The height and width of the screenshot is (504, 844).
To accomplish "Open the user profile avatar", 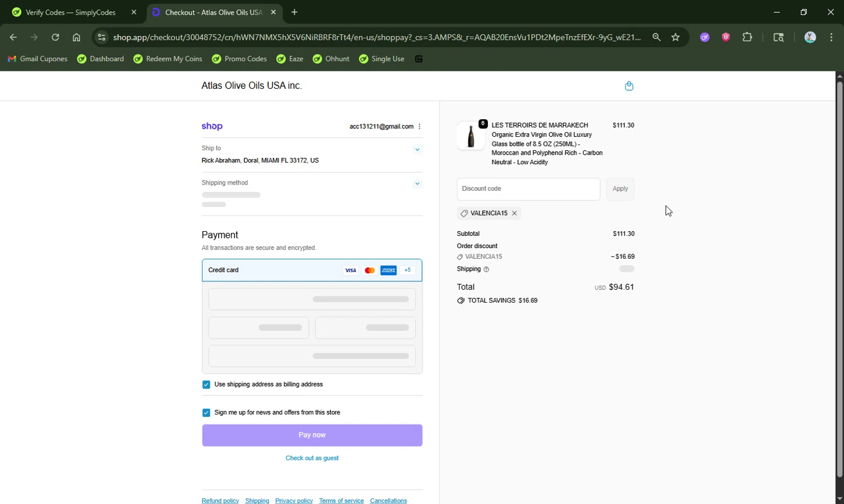I will (810, 37).
